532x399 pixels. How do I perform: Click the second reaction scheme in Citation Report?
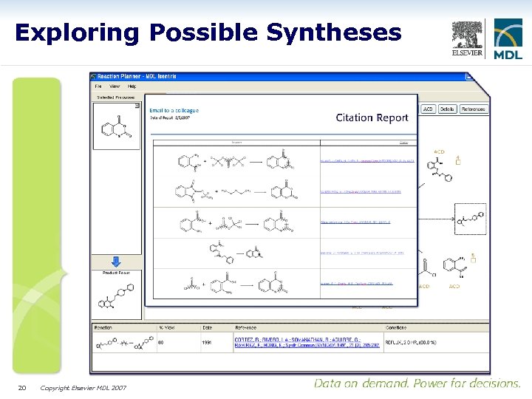(236, 191)
